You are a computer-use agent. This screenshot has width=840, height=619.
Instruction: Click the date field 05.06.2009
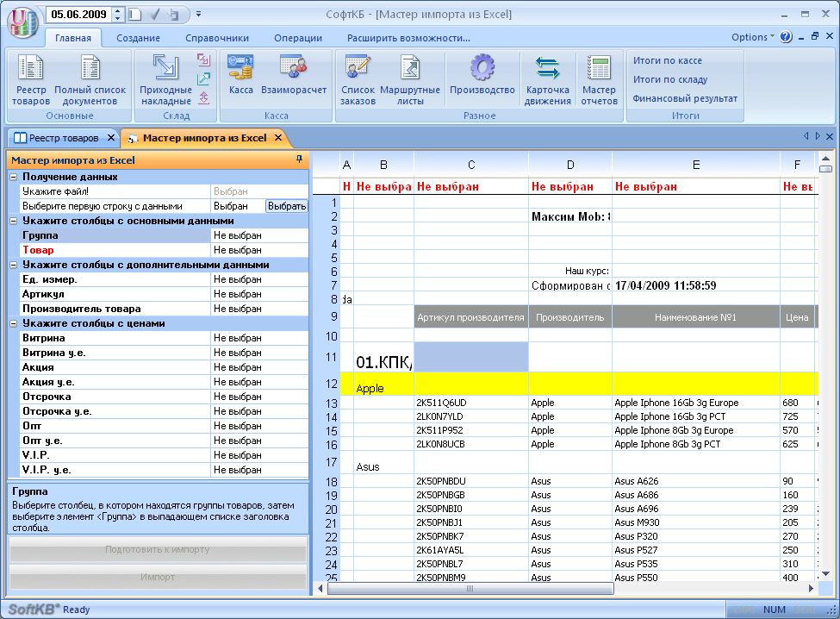coord(79,15)
